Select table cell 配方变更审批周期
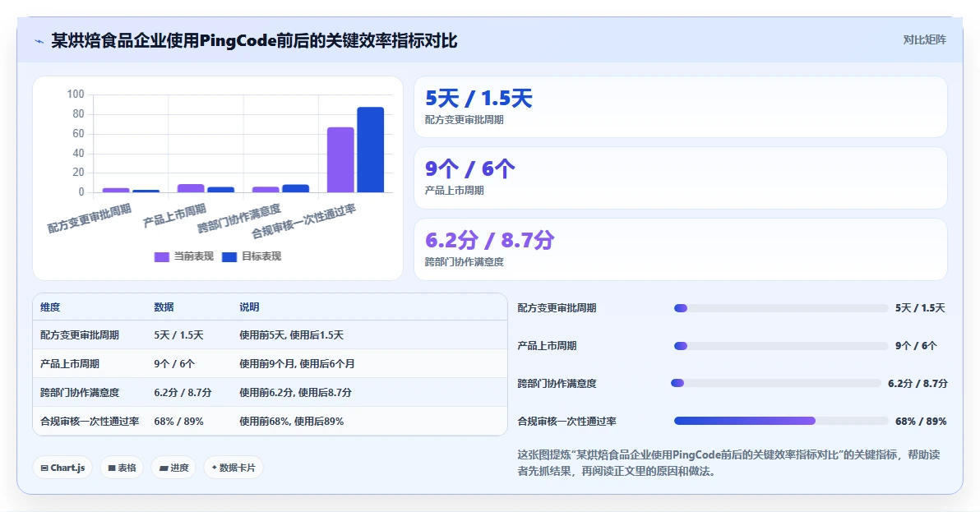 coord(80,335)
